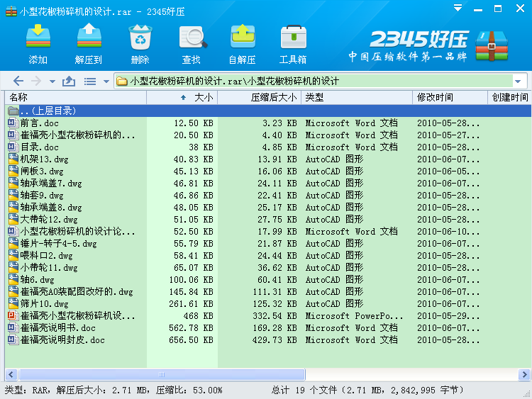This screenshot has height=399, width=532.
Task: Expand the view mode dropdown arrow
Action: [106, 82]
